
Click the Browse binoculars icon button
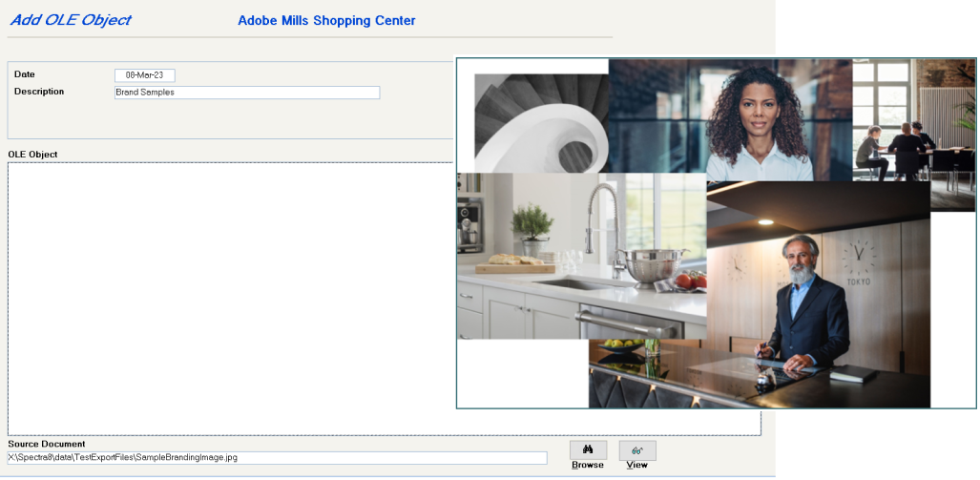click(588, 450)
